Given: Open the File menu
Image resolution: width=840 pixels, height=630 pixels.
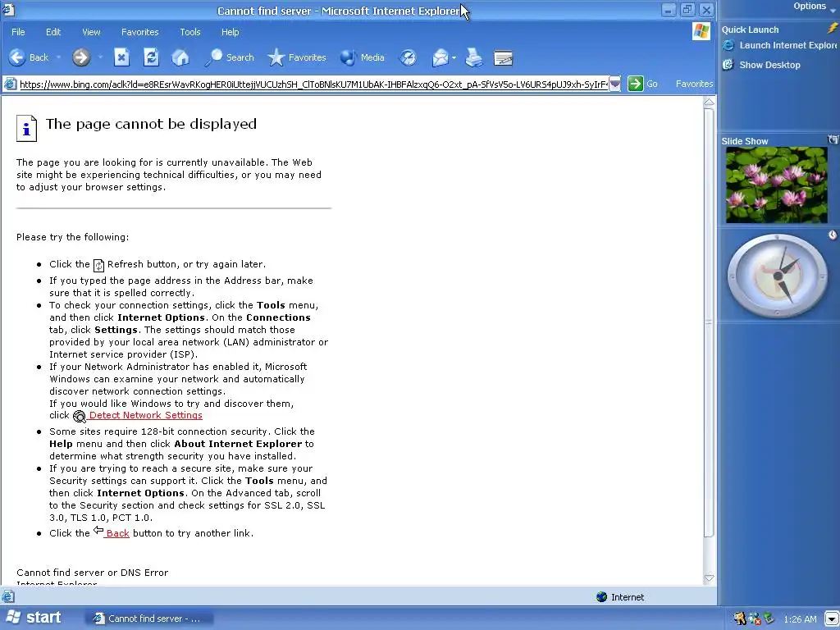Looking at the screenshot, I should tap(18, 32).
